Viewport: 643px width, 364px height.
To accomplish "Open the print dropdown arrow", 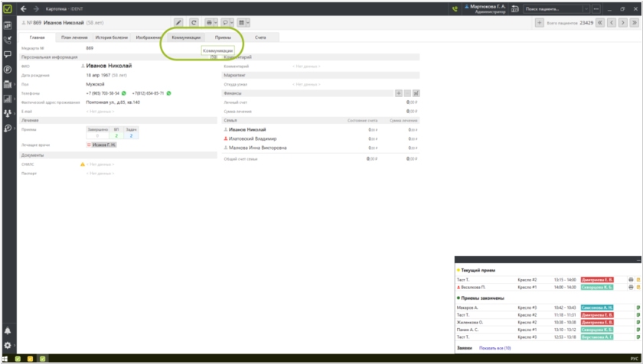I will point(216,23).
